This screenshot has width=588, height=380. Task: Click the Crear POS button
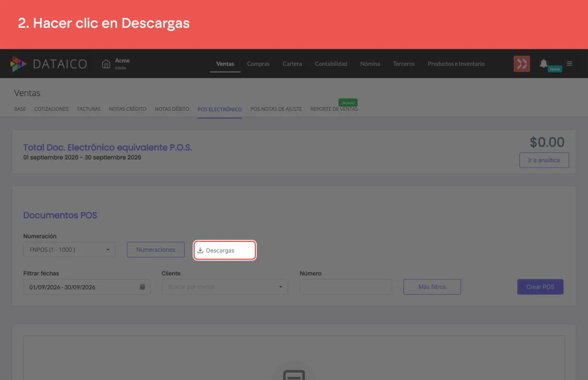[540, 287]
